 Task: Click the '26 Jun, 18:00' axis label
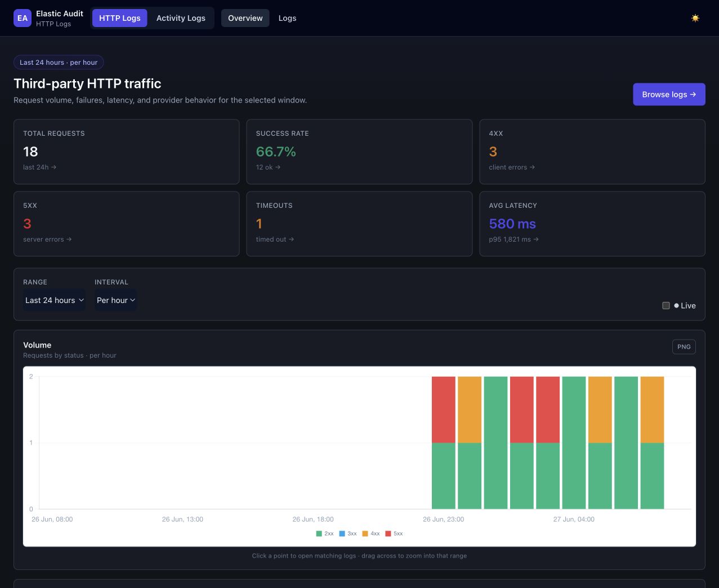pyautogui.click(x=313, y=519)
